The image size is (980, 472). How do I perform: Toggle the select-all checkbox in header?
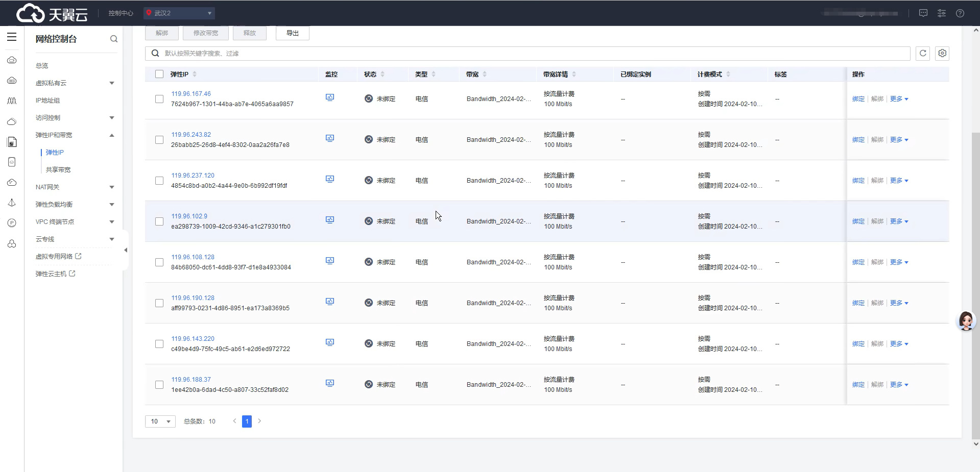(159, 74)
